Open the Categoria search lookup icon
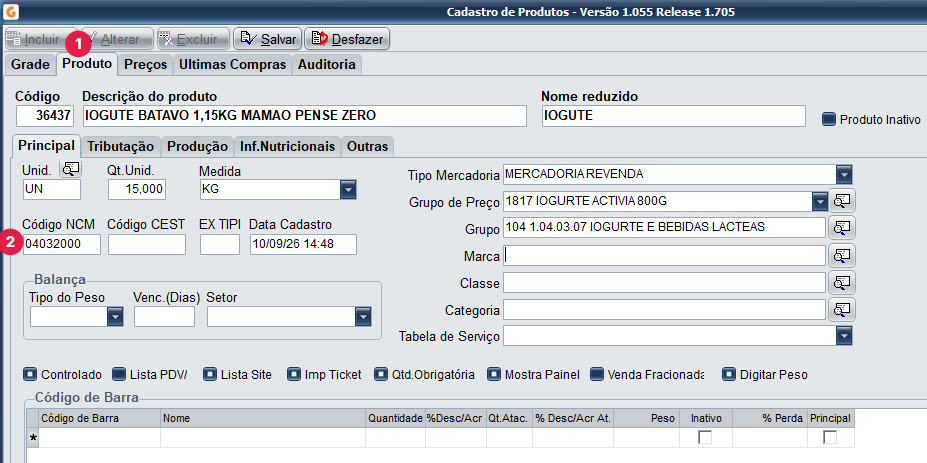Viewport: 927px width, 463px height. point(842,309)
